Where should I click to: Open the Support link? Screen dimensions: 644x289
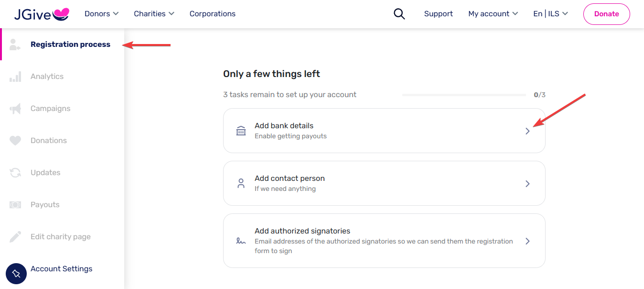[x=439, y=14]
